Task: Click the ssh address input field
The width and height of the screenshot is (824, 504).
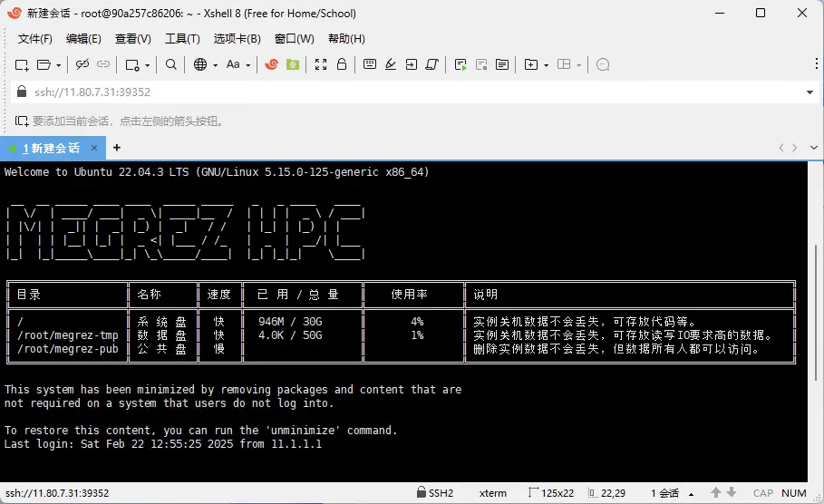Action: (408, 92)
